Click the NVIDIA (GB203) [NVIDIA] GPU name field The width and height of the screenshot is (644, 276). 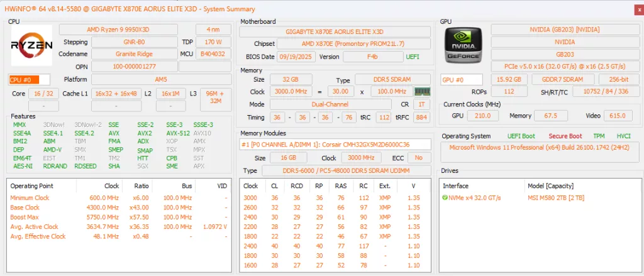coord(565,30)
